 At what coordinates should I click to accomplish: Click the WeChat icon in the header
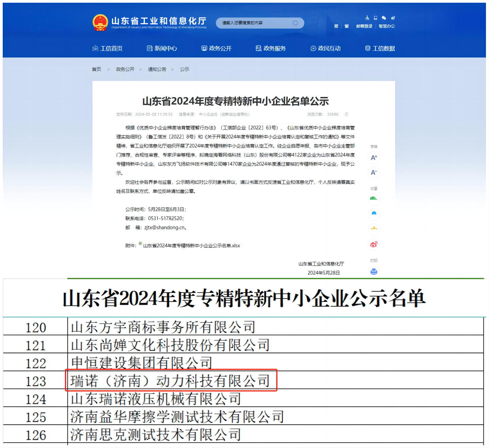pos(384,18)
